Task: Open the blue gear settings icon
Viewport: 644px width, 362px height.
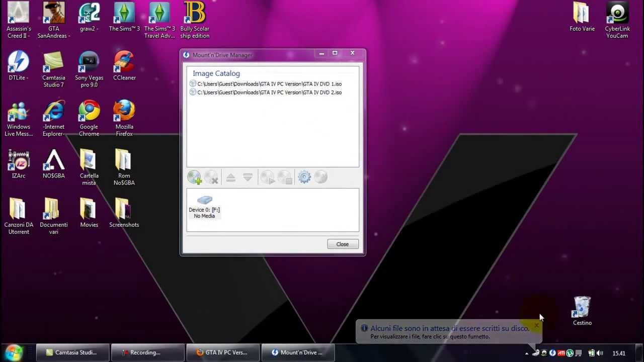Action: [304, 177]
